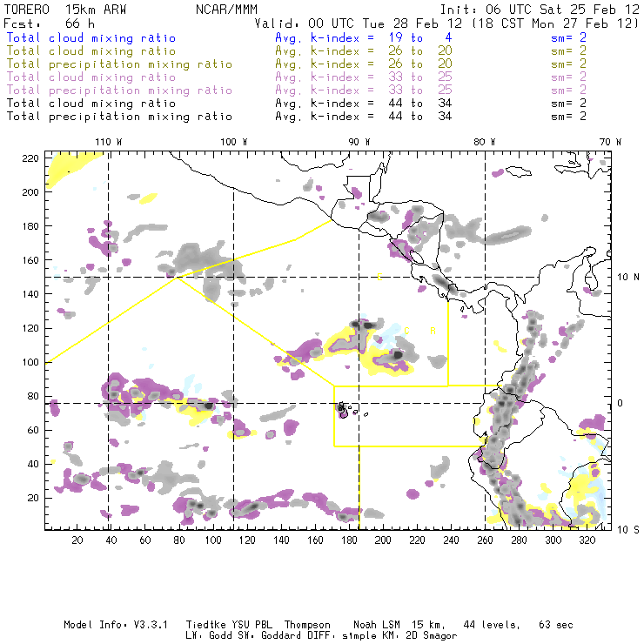Click the black "Total cloud mixing ratio" legend entry
This screenshot has width=644, height=644.
click(91, 103)
